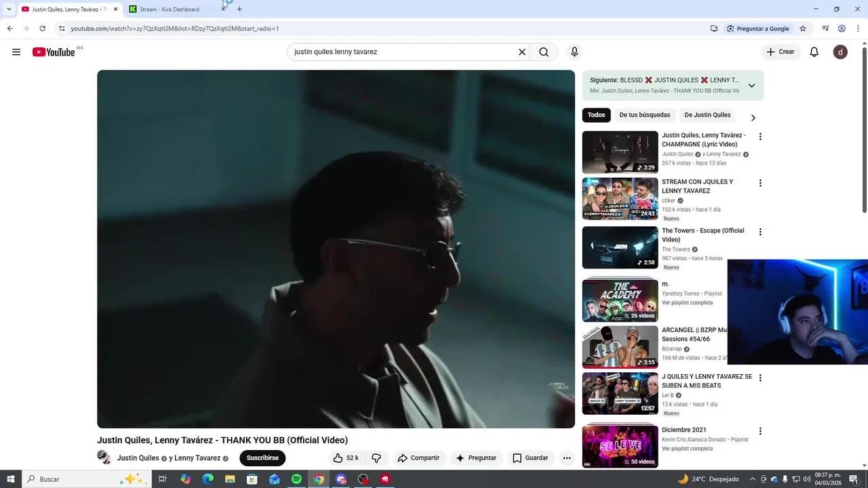Click the Compartir share button

418,458
